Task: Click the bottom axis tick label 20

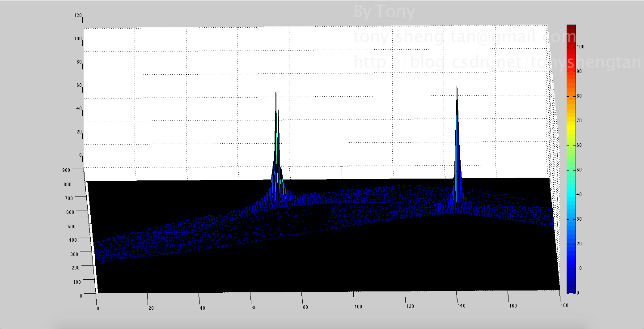Action: pos(151,308)
